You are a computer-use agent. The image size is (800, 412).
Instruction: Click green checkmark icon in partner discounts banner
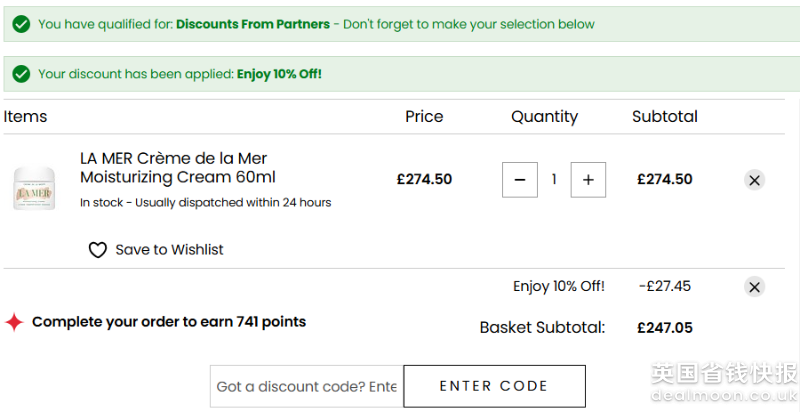(x=21, y=24)
